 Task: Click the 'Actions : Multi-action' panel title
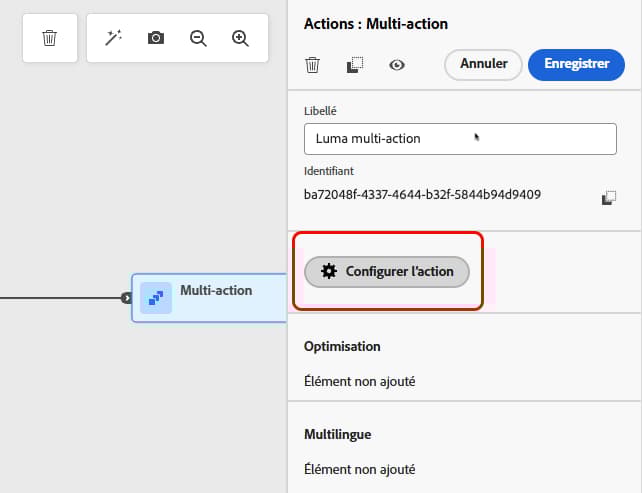(x=376, y=23)
